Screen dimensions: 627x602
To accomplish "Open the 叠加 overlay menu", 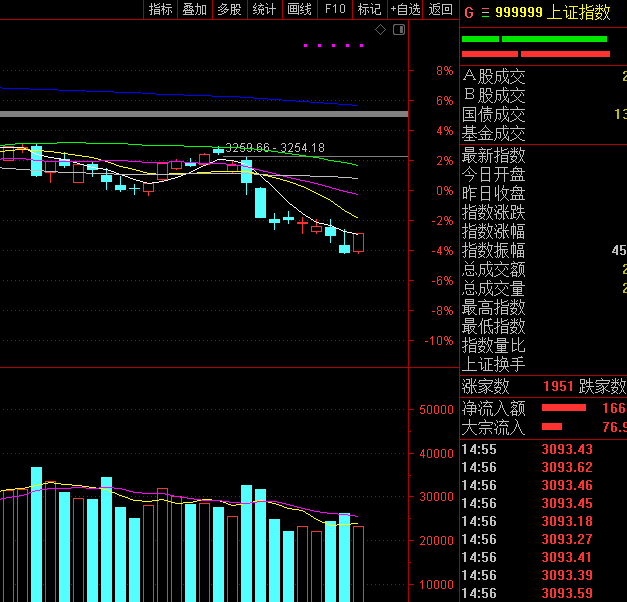I will point(195,9).
